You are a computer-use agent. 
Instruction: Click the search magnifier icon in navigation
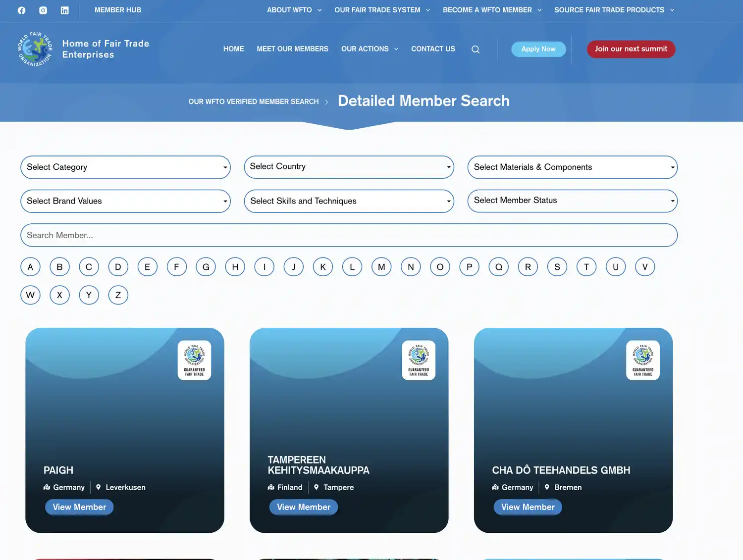coord(476,50)
